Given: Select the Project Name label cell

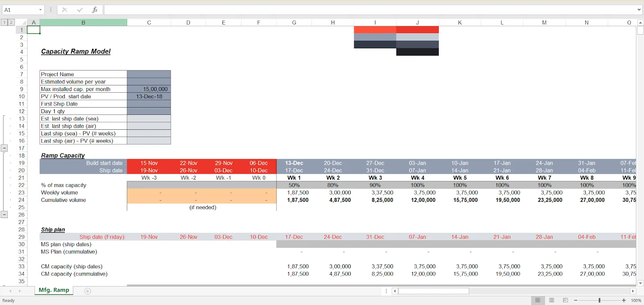Looking at the screenshot, I should tap(83, 74).
